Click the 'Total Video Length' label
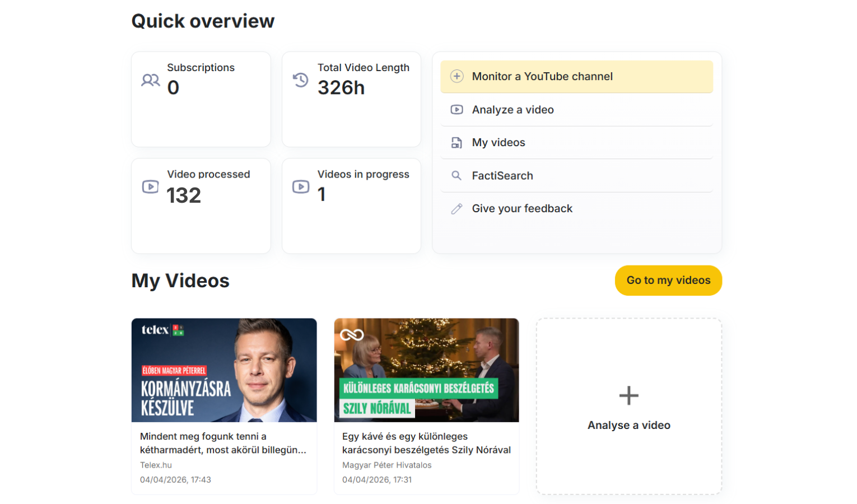This screenshot has width=857, height=504. click(364, 67)
